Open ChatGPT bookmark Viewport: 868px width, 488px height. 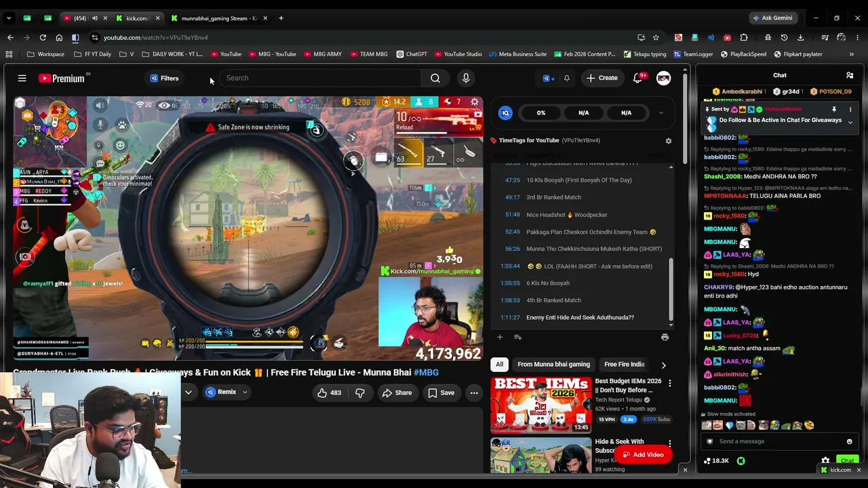[x=411, y=54]
